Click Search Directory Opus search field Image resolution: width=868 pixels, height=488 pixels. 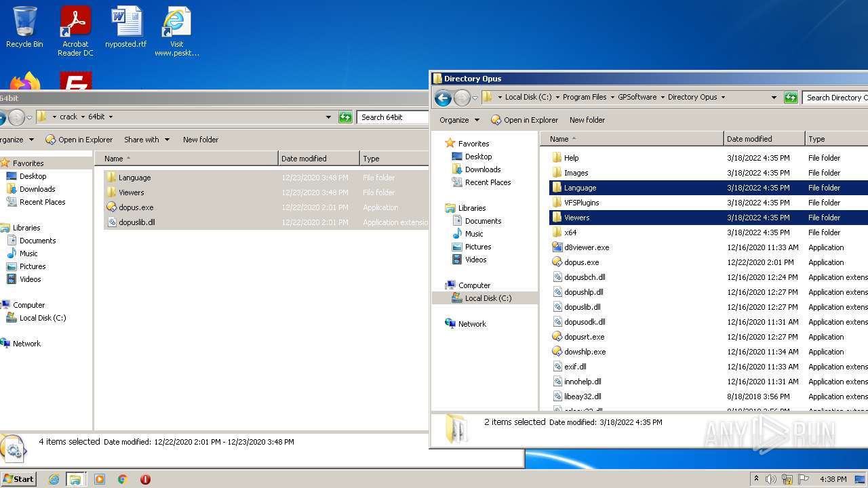(x=835, y=98)
